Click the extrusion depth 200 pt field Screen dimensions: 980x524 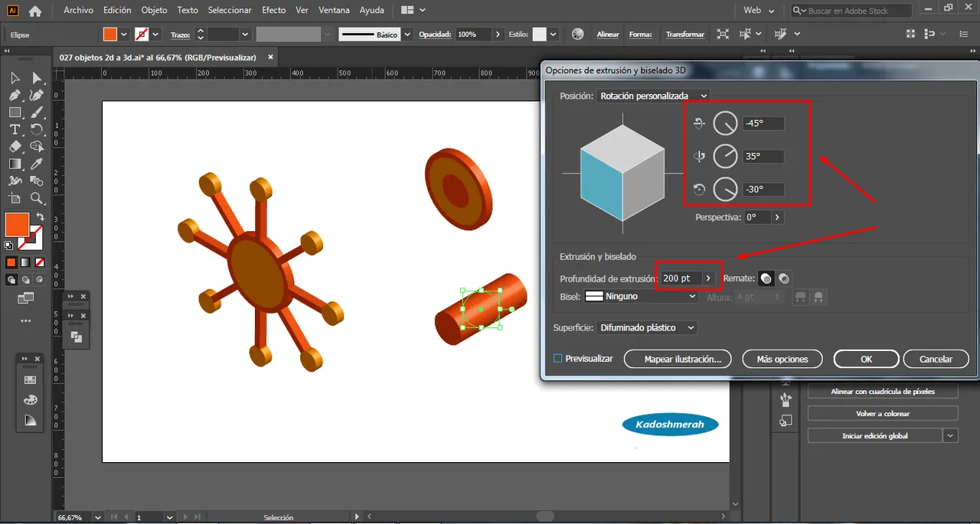coord(681,278)
